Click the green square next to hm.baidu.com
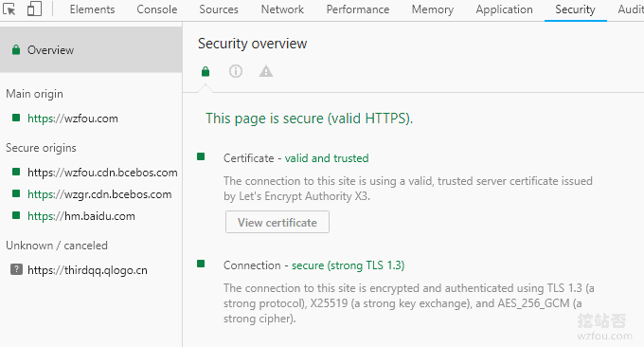The width and height of the screenshot is (644, 347). point(16,215)
